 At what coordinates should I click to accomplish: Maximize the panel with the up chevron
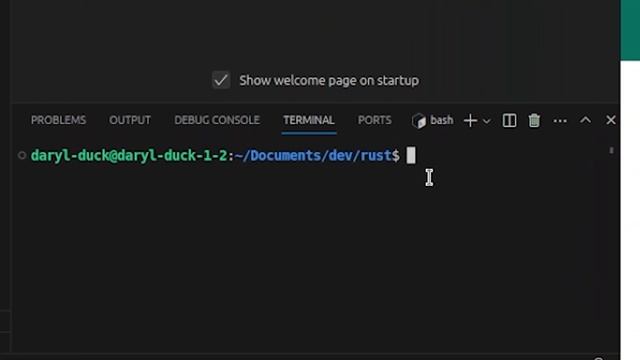(x=585, y=120)
